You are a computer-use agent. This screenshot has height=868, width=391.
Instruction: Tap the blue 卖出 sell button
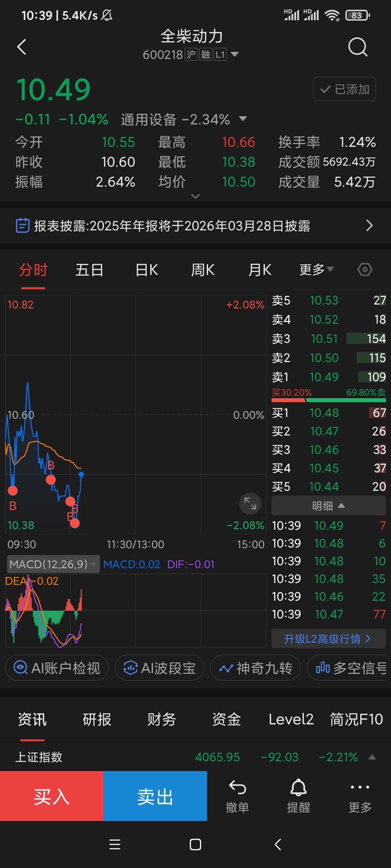coord(155,796)
